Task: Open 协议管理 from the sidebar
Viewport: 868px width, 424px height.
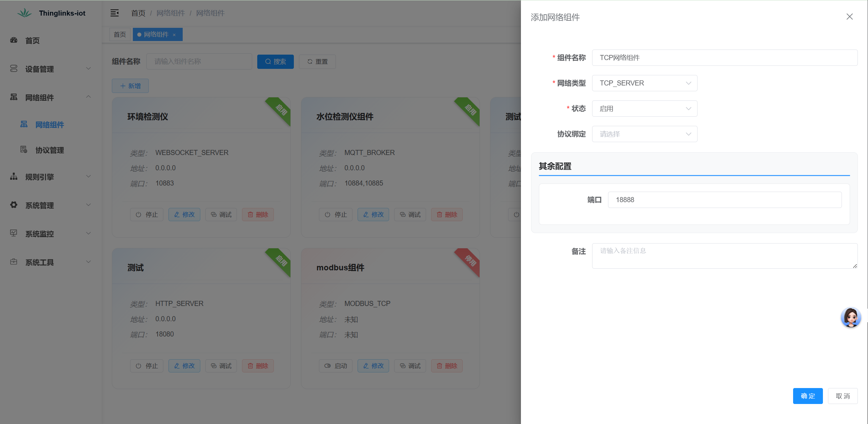Action: coord(49,150)
